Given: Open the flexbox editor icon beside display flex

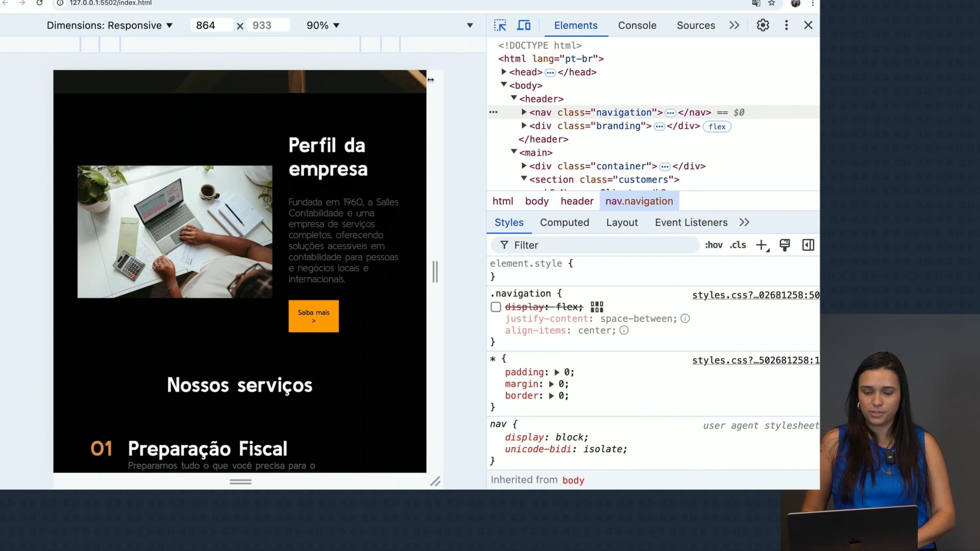Looking at the screenshot, I should [x=597, y=307].
